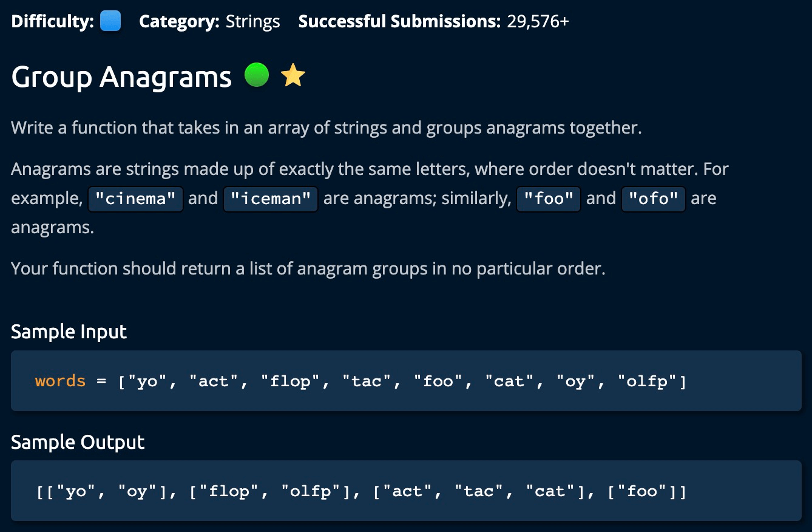Image resolution: width=812 pixels, height=532 pixels.
Task: Click the Difficulty label text
Action: (52, 22)
